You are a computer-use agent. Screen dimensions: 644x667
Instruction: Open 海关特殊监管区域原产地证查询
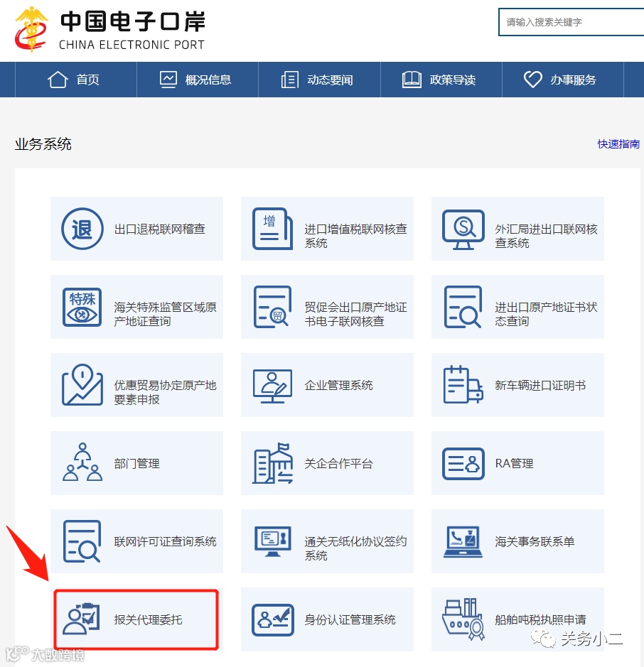point(136,307)
